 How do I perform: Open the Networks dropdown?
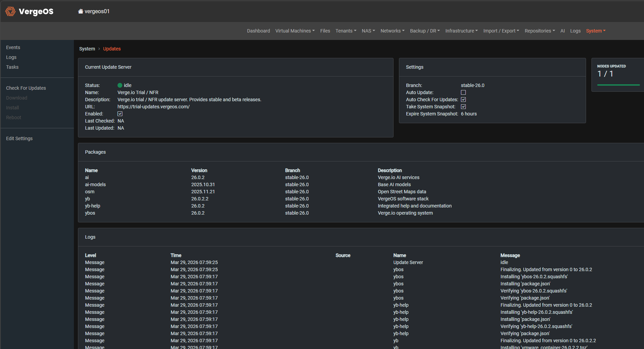[393, 31]
